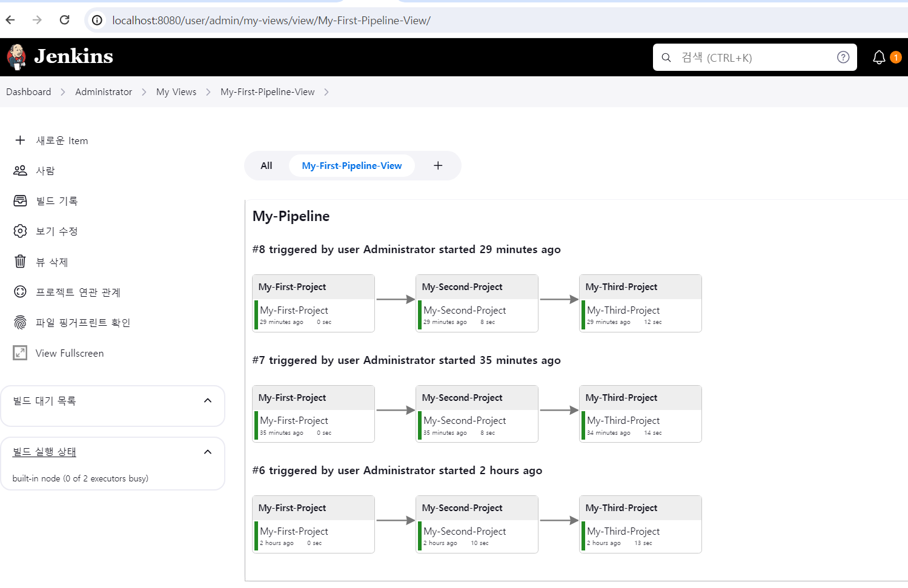The width and height of the screenshot is (908, 588).
Task: Switch to the All tab
Action: [267, 165]
